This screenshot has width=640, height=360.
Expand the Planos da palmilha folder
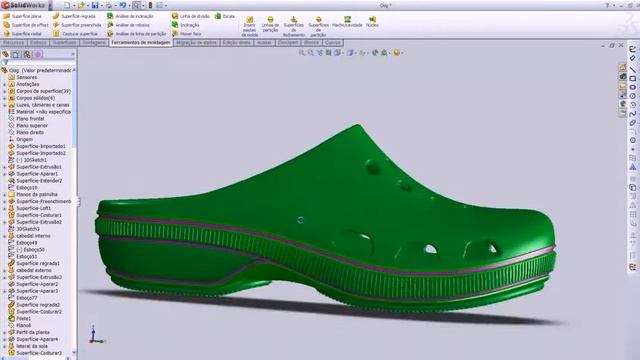[5, 195]
